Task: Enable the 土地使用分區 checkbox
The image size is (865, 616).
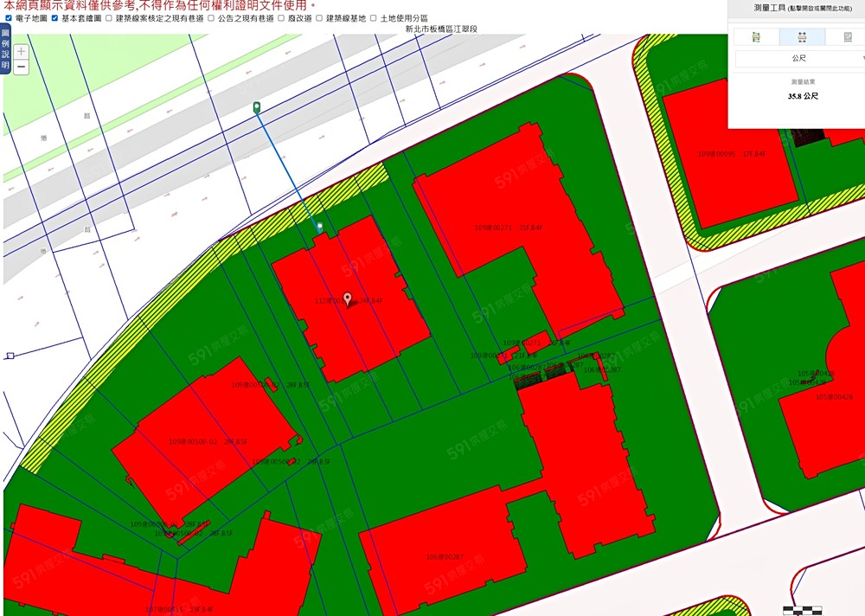Action: 373,17
